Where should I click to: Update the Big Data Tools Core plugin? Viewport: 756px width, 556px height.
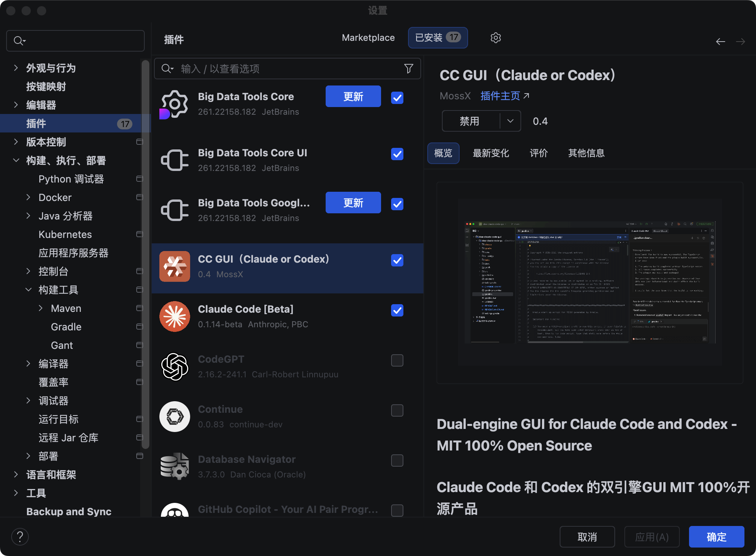353,97
